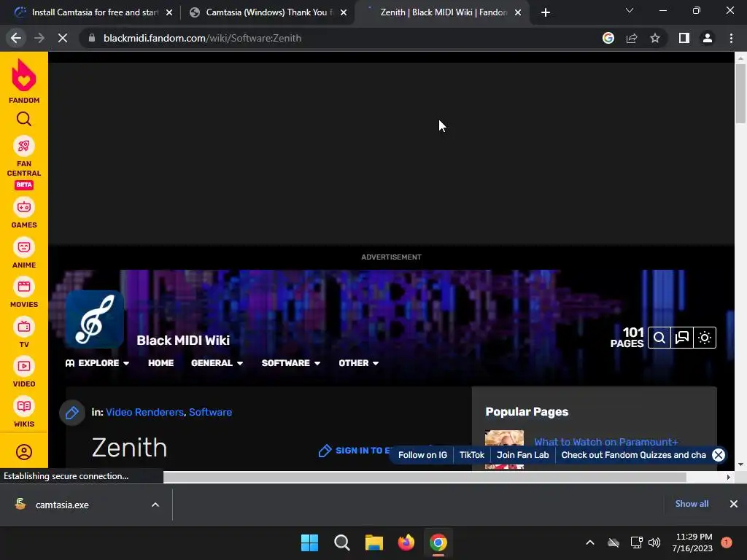Viewport: 747px width, 560px height.
Task: View site security lock info
Action: click(x=92, y=38)
